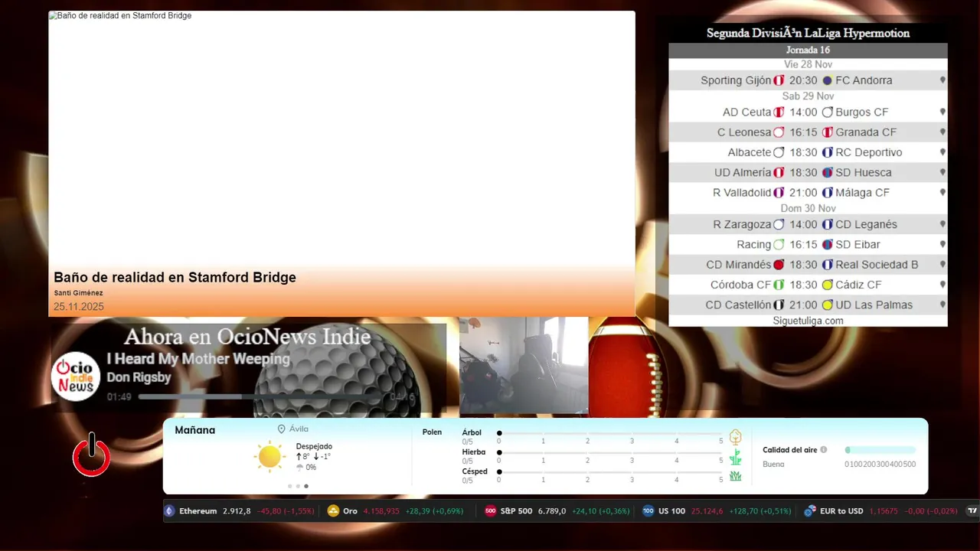Click the sun weather icon

269,456
